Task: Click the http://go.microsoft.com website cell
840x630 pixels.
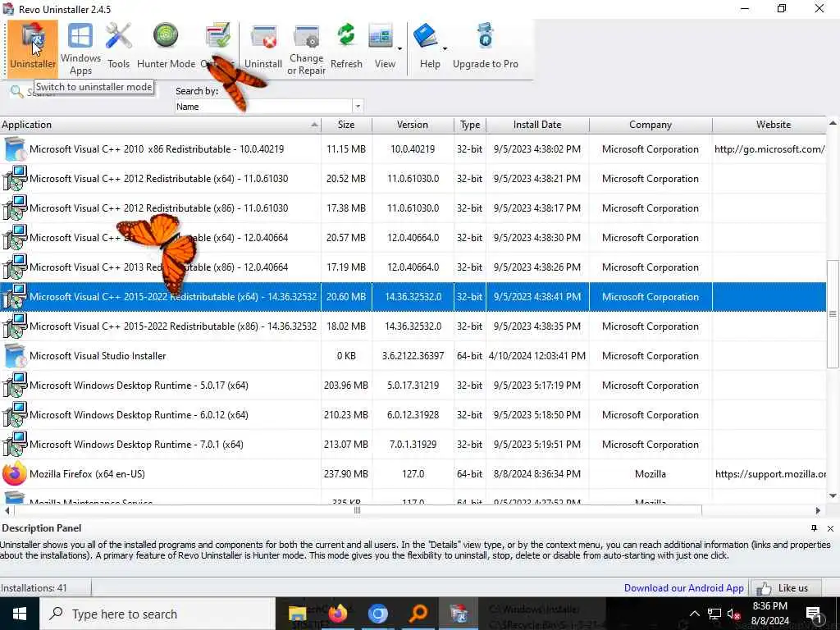Action: pyautogui.click(x=769, y=149)
